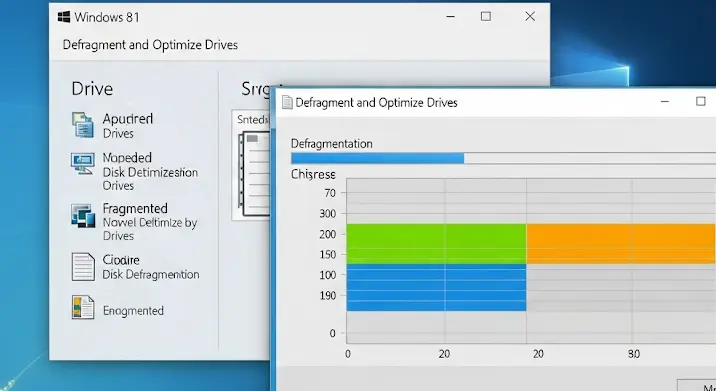Image resolution: width=716 pixels, height=391 pixels.
Task: Click the "3.0" value on the horizontal axis
Action: click(x=634, y=354)
